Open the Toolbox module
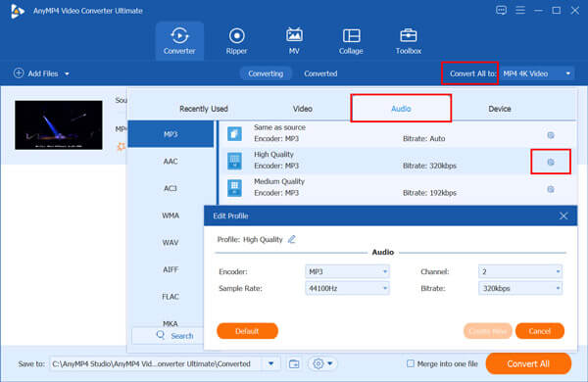This screenshot has width=588, height=382. tap(409, 41)
